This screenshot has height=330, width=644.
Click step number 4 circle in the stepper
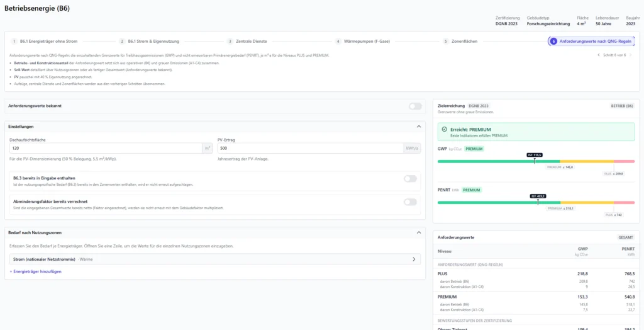[338, 42]
